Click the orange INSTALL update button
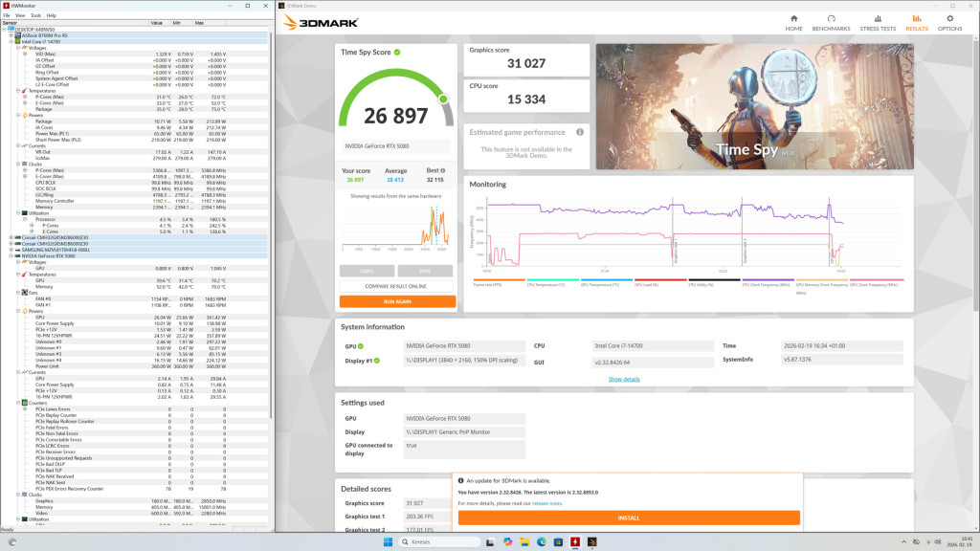The image size is (980, 551). click(628, 518)
